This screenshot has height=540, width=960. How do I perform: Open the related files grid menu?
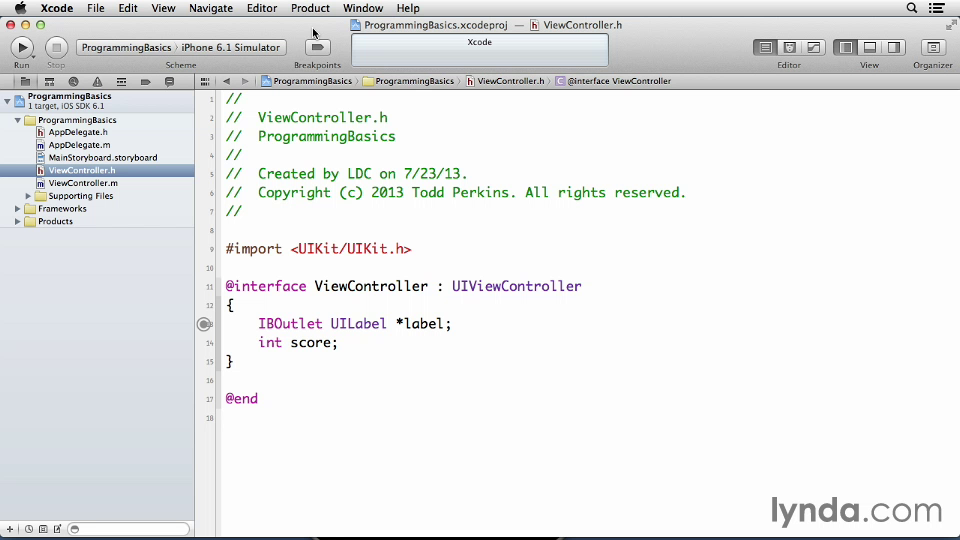tap(205, 81)
